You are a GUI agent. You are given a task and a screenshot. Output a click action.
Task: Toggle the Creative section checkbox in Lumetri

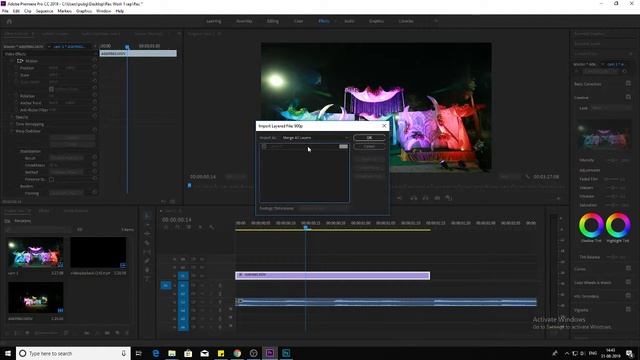(x=628, y=98)
